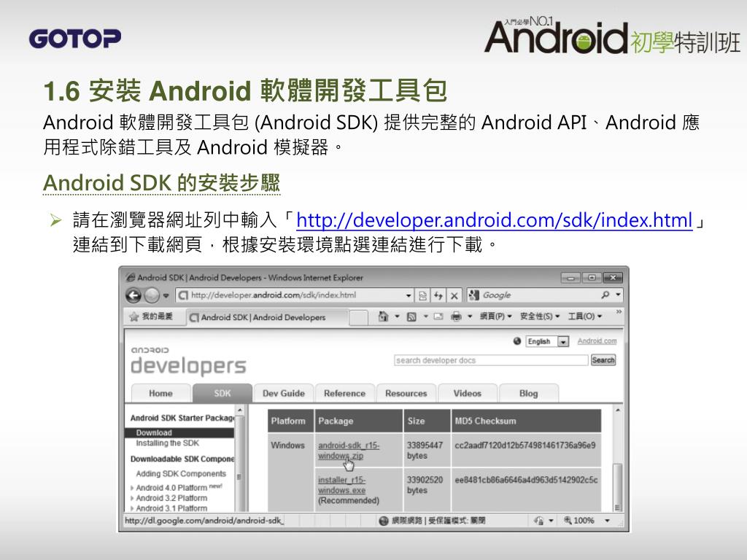
Task: Switch to the Dev Guide tab
Action: 284,393
